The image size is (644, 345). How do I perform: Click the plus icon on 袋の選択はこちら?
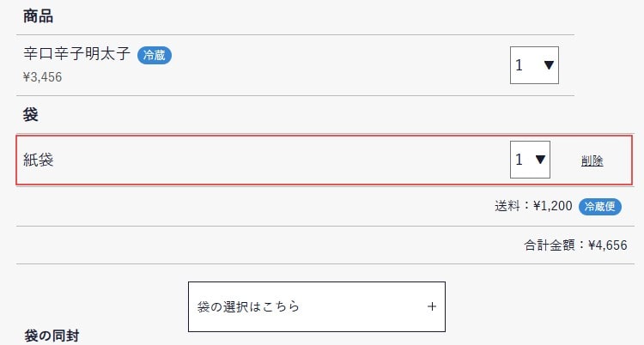click(x=432, y=306)
